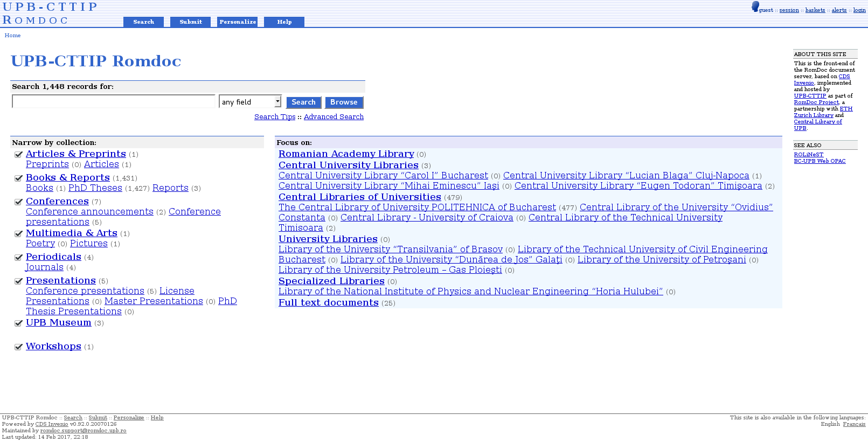Toggle the Presentations collection checkbox
868x442 pixels.
click(x=18, y=281)
